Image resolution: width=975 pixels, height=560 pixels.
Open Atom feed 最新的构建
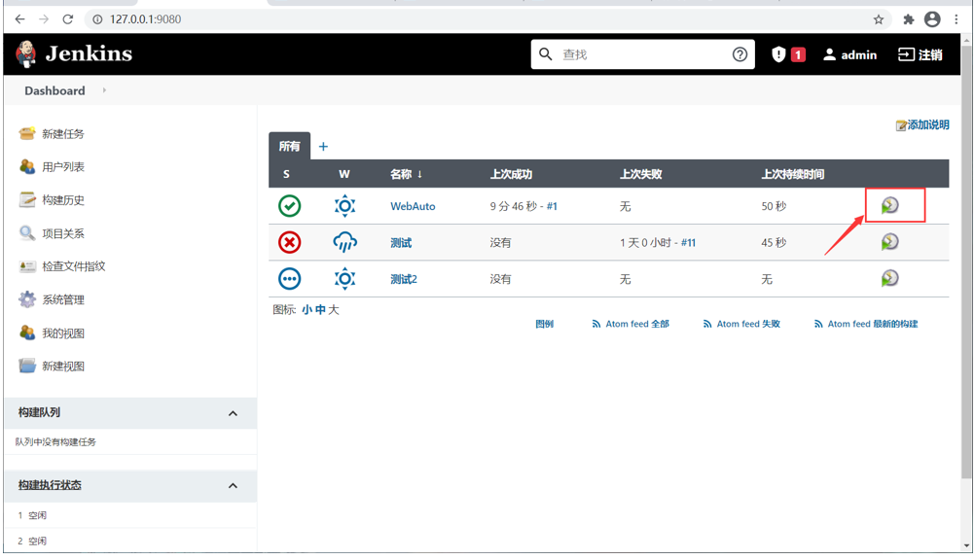866,324
